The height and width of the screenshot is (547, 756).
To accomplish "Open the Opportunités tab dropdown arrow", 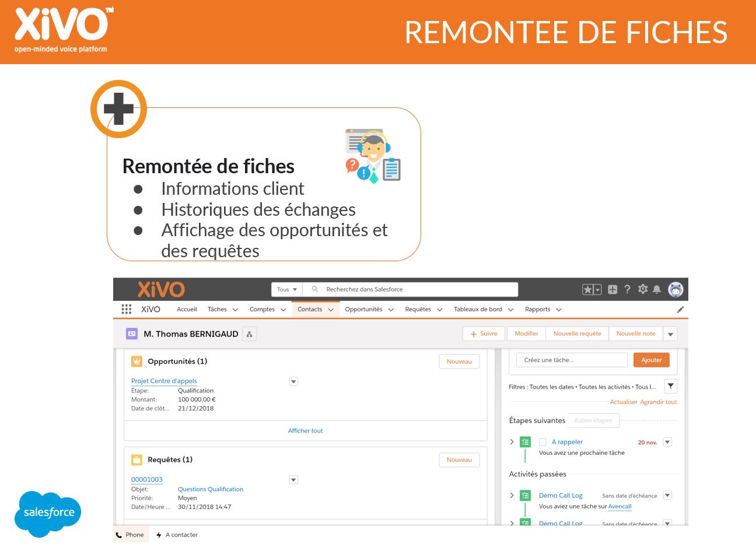I will (x=391, y=310).
